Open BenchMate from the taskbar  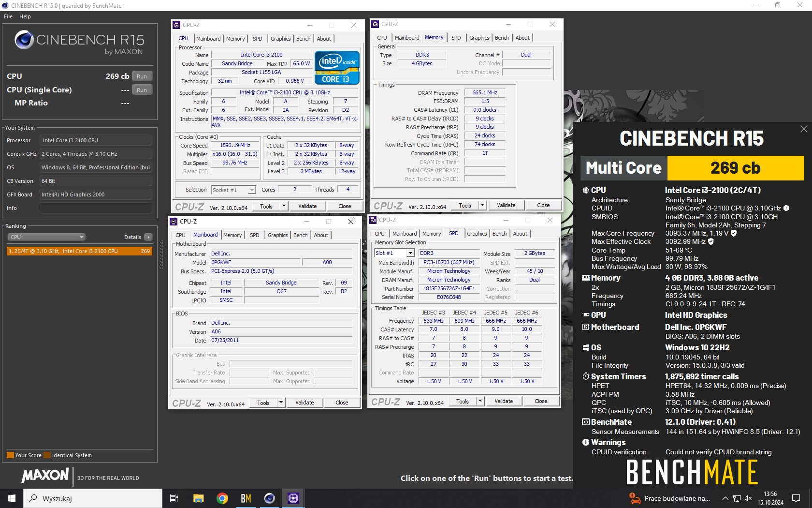point(246,498)
